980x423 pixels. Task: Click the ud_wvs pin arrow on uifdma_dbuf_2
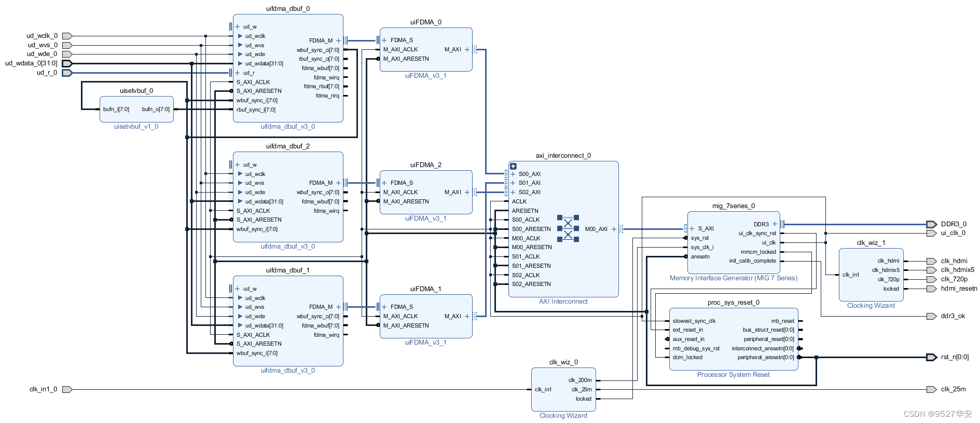pyautogui.click(x=240, y=183)
